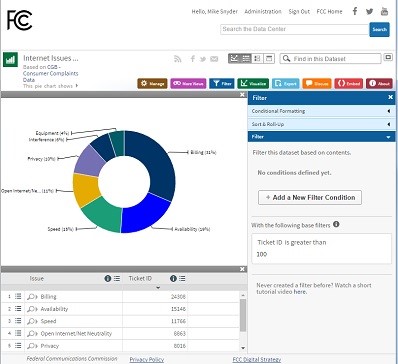The height and width of the screenshot is (364, 398).
Task: View Availability row details magnifier icon
Action: pos(32,309)
